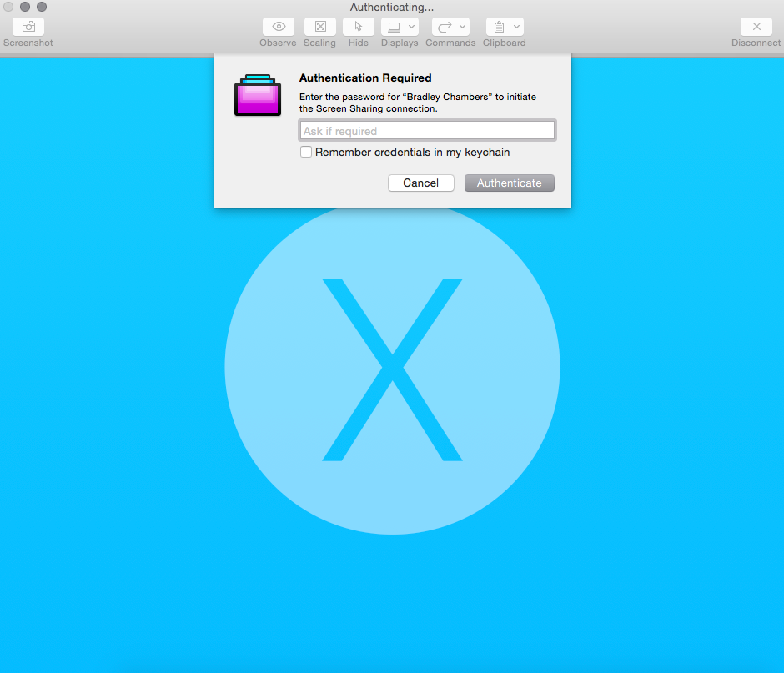Click the Scaling toolbar icon
784x673 pixels.
coord(320,27)
